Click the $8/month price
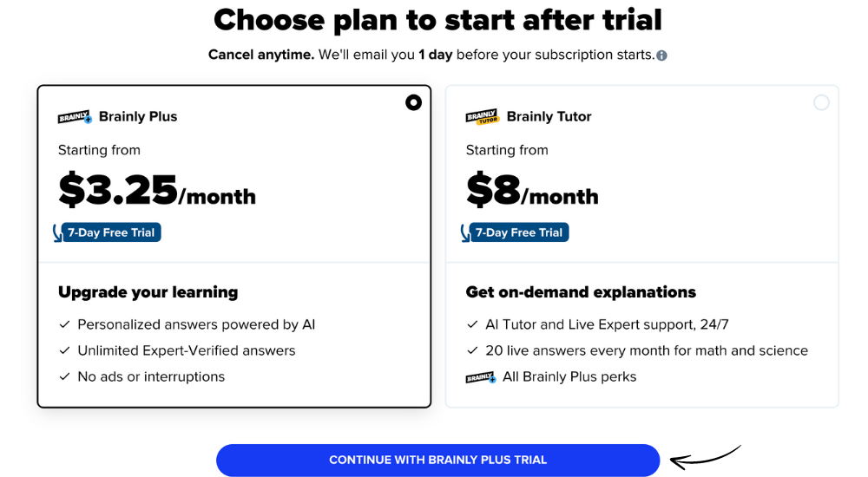Image resolution: width=868 pixels, height=477 pixels. click(x=532, y=190)
